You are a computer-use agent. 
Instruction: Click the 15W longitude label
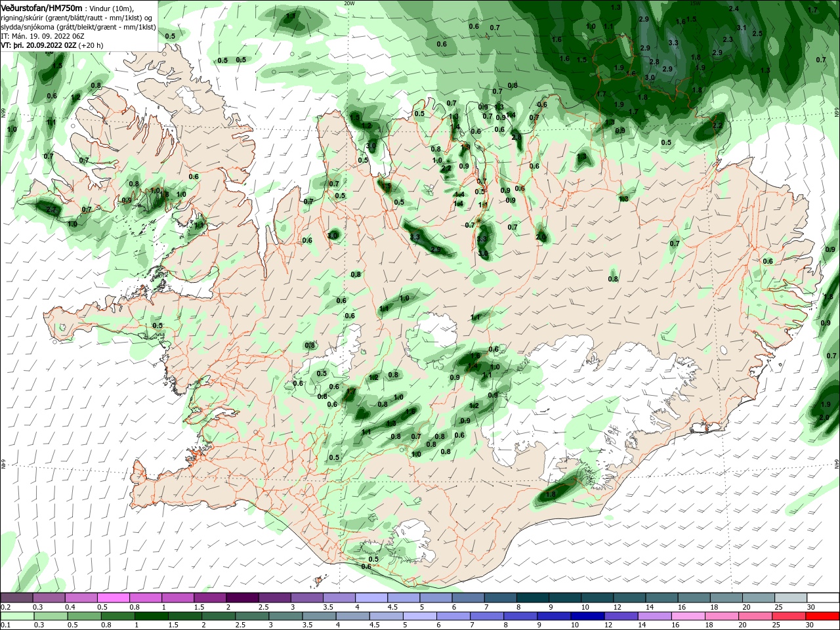pyautogui.click(x=695, y=3)
